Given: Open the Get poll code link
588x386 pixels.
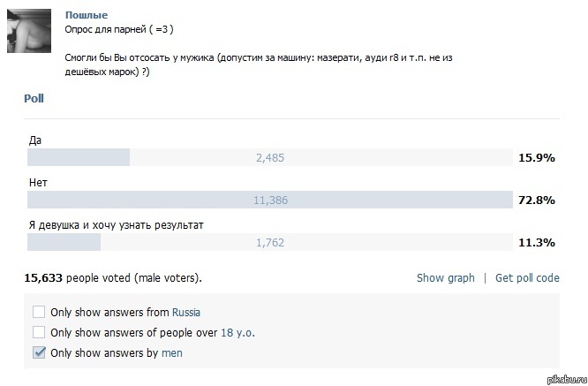Looking at the screenshot, I should (x=527, y=277).
